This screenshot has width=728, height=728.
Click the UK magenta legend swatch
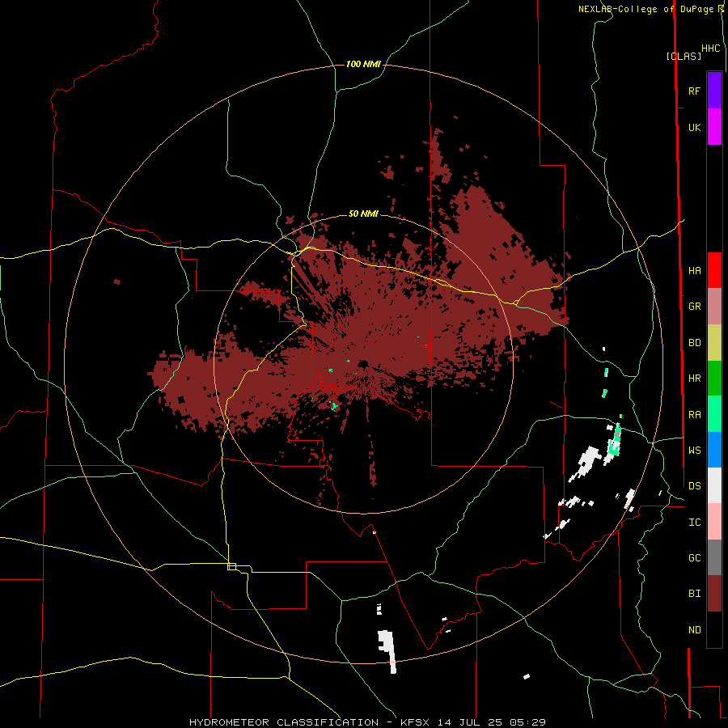click(x=714, y=127)
